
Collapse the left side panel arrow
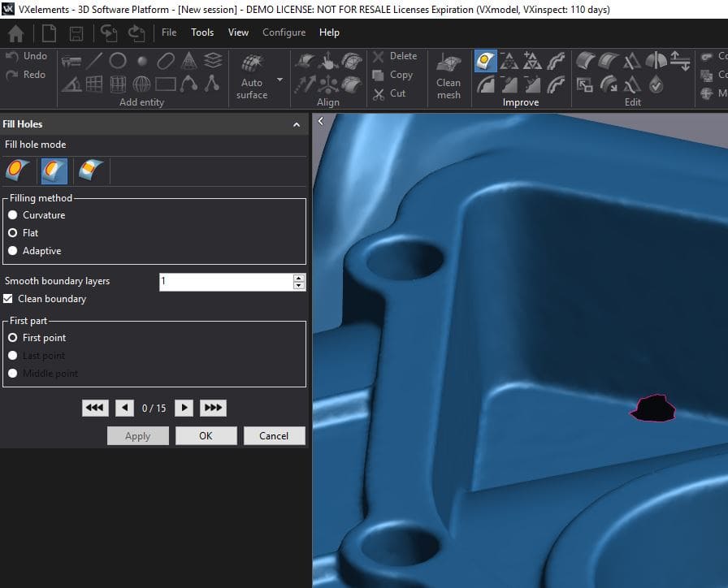[x=321, y=121]
